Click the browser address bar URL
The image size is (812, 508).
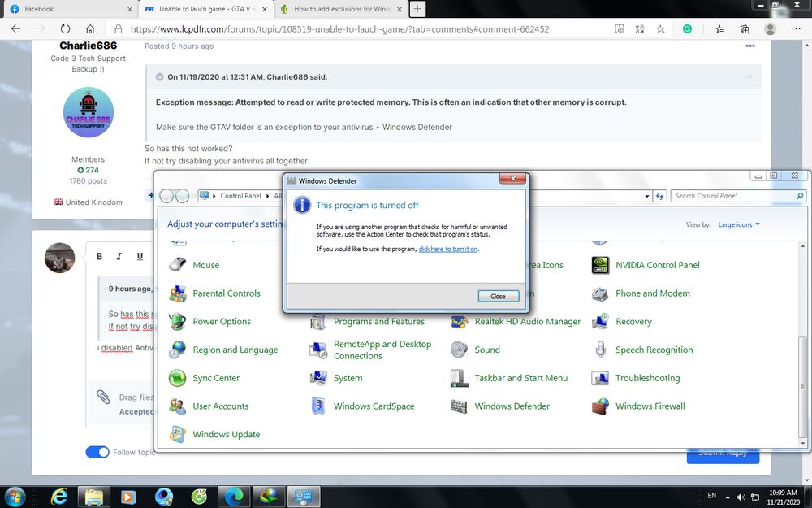tap(339, 29)
